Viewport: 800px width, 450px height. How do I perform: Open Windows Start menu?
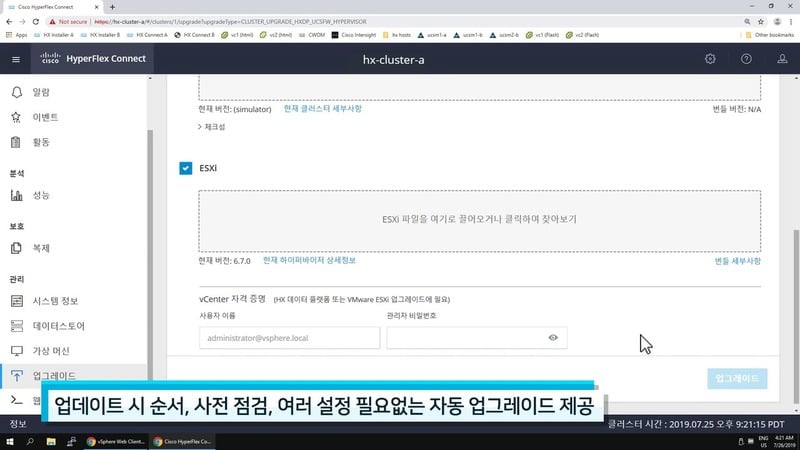click(x=10, y=441)
